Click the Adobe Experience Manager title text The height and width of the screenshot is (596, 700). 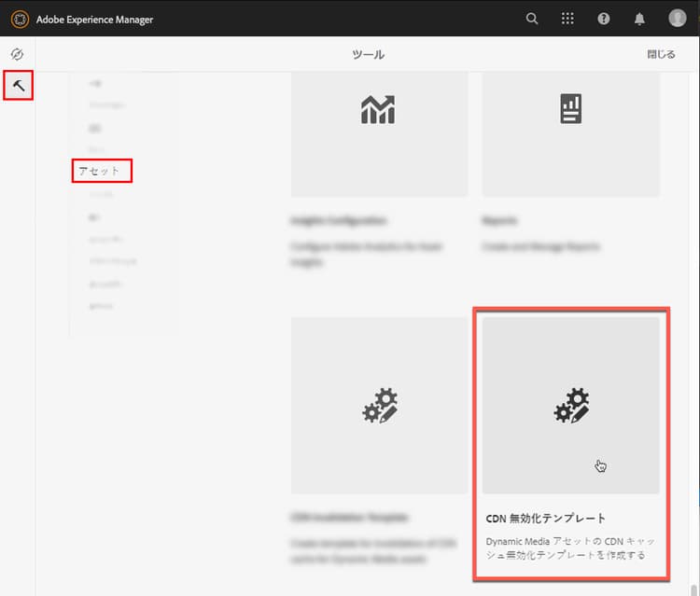point(94,20)
